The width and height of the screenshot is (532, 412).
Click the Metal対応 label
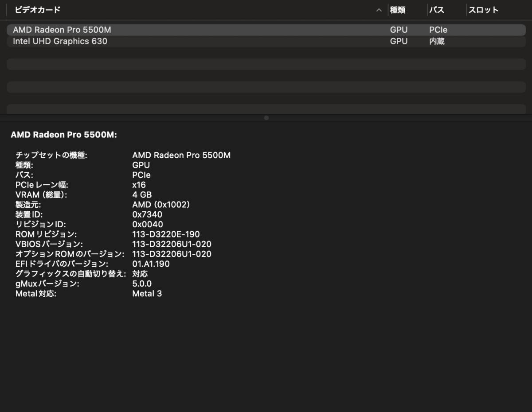pos(36,293)
